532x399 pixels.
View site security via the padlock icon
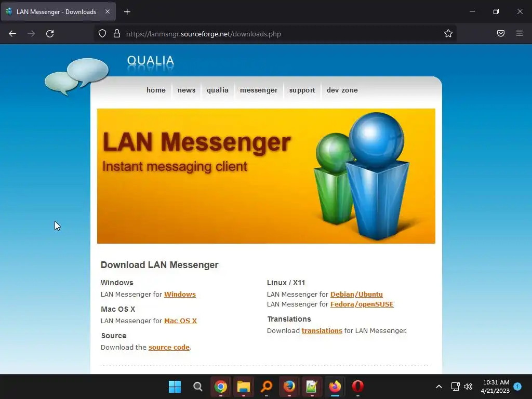117,34
